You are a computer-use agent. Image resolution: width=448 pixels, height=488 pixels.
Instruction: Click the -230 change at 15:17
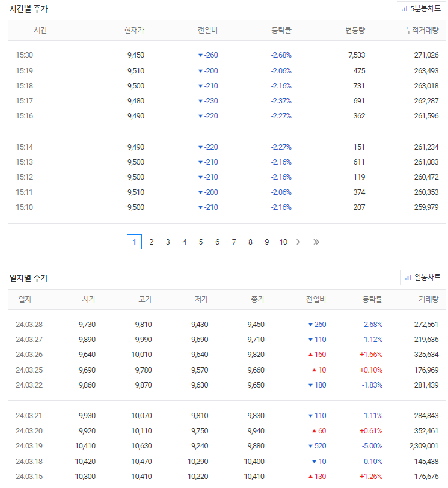click(x=208, y=101)
